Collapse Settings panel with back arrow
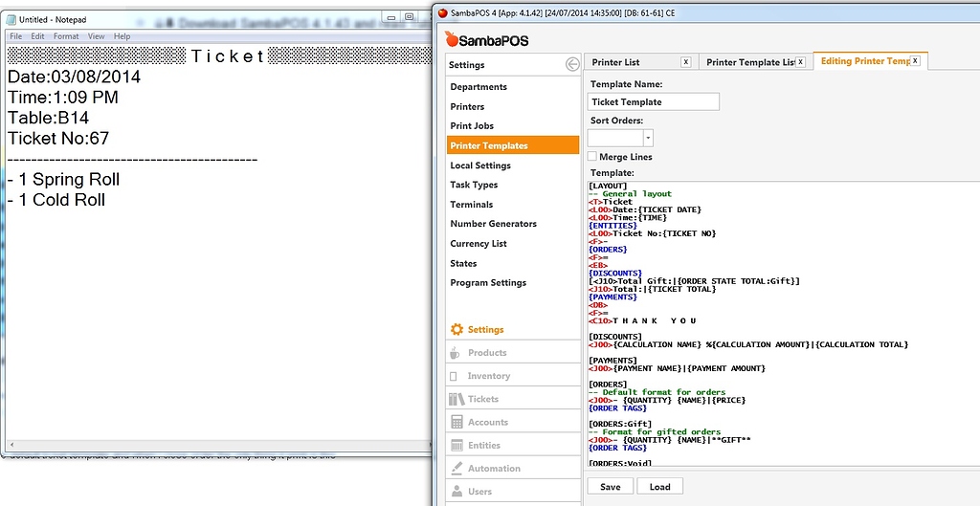This screenshot has width=980, height=506. (572, 65)
